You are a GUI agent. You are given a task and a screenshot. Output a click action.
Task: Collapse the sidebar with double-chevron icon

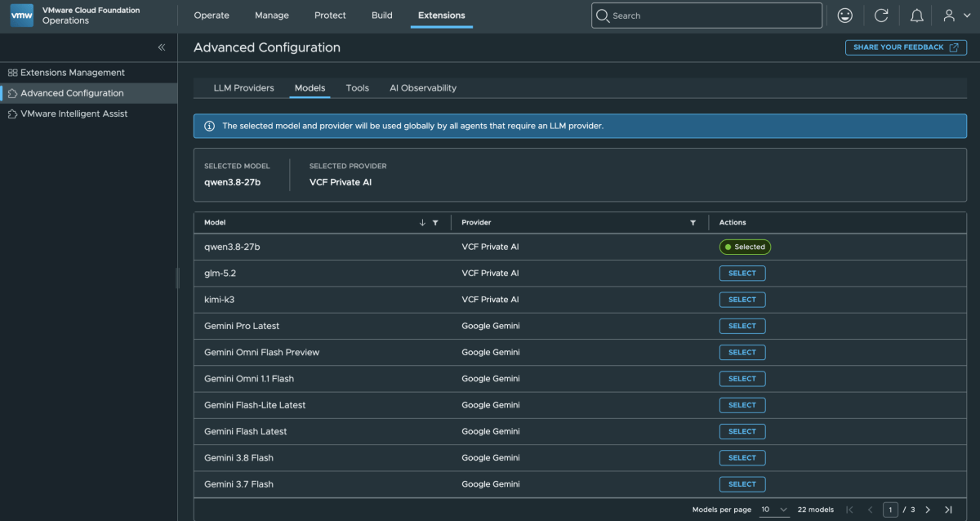tap(162, 47)
